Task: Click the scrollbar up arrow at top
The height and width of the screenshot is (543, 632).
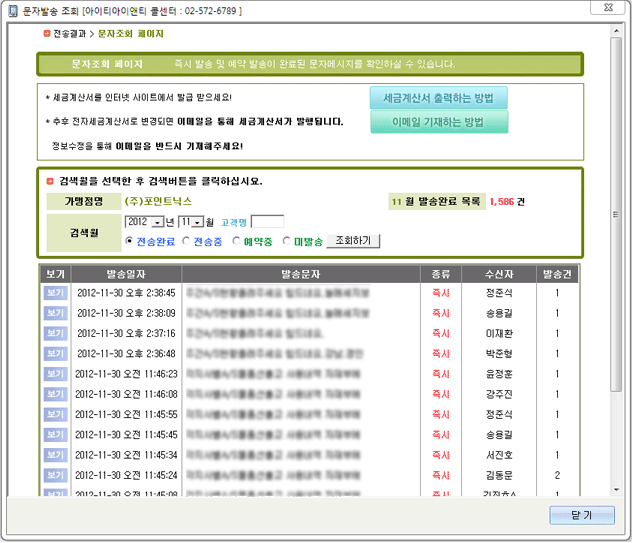Action: click(x=615, y=33)
